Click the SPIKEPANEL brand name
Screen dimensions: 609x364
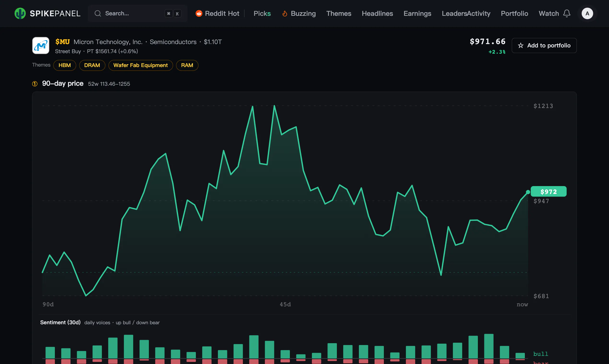[x=55, y=13]
